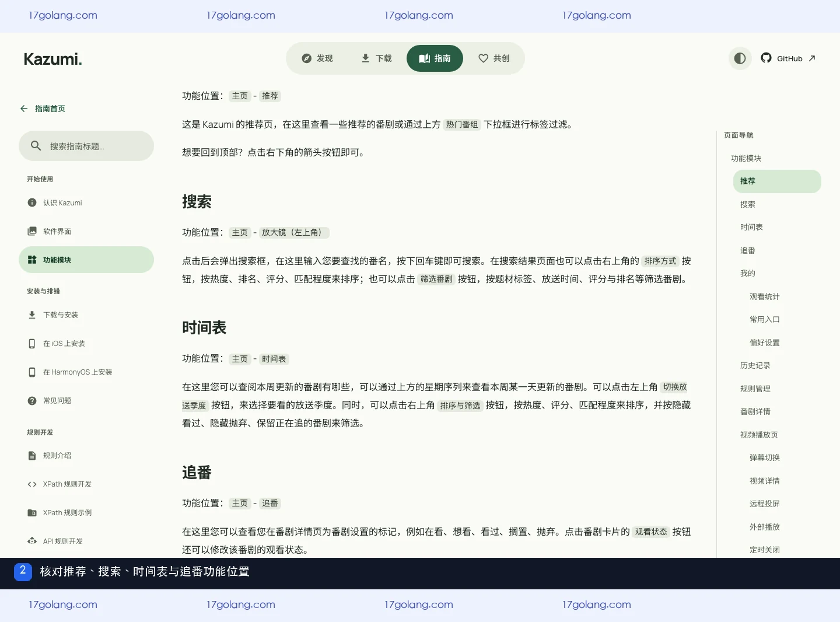Open 认识 Kazumi in sidebar
This screenshot has height=622, width=840.
[x=86, y=202]
